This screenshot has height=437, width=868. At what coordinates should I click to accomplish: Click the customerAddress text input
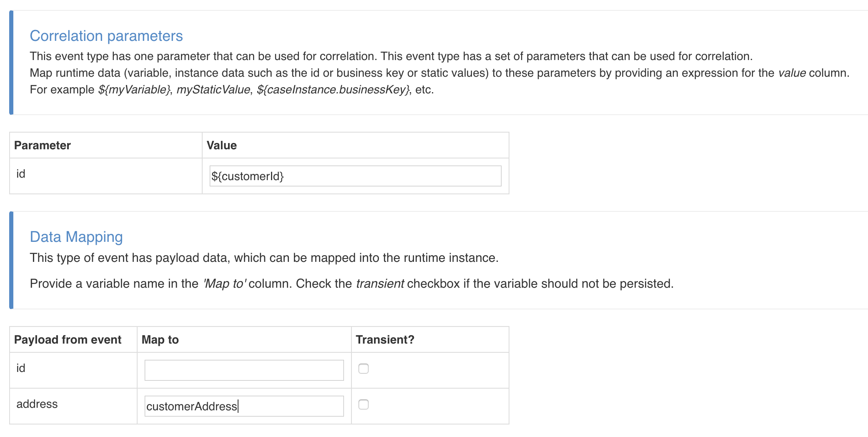pos(243,406)
